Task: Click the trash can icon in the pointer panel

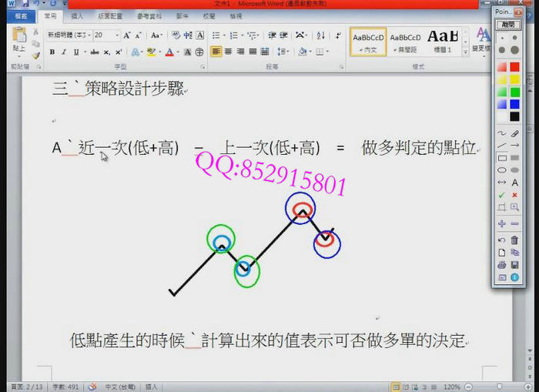Action: 514,240
